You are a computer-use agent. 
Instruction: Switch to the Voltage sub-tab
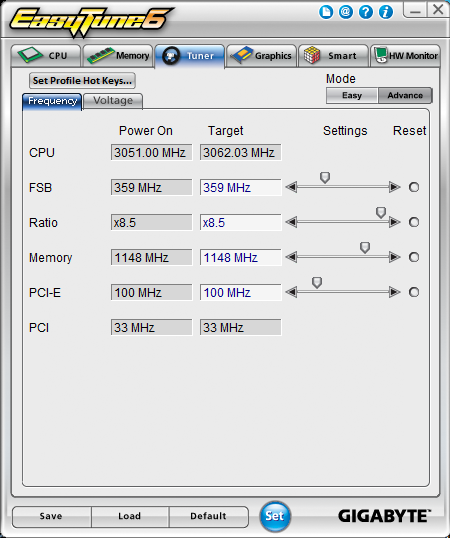point(113,101)
